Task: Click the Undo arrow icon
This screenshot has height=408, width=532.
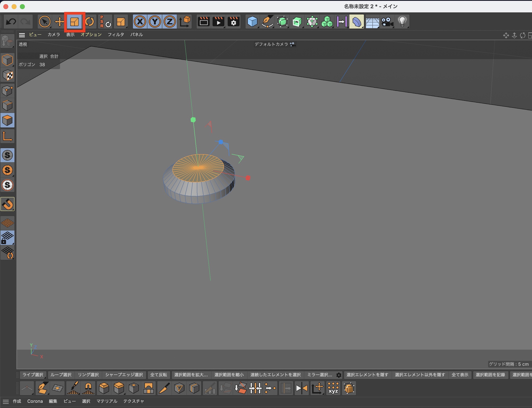Action: point(11,22)
